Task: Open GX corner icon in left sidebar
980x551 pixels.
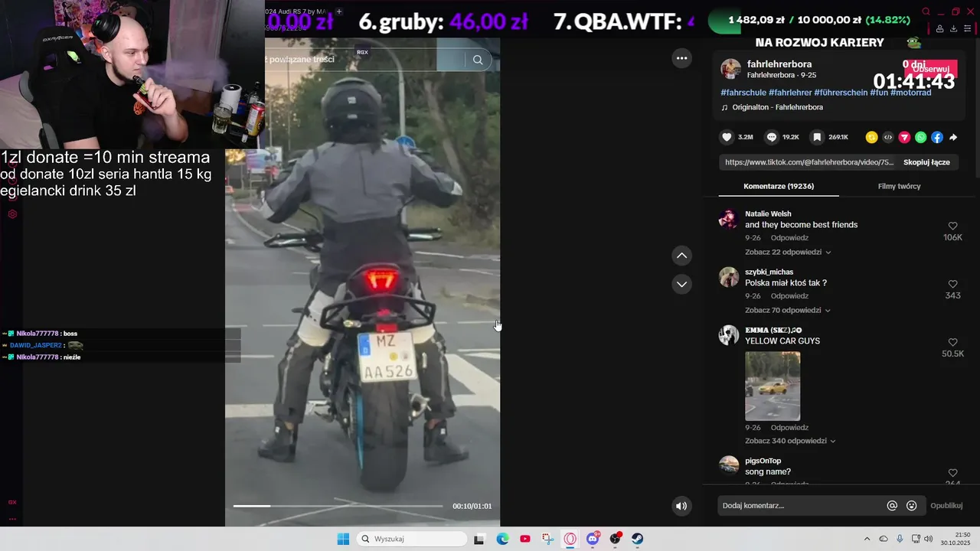Action: point(12,502)
